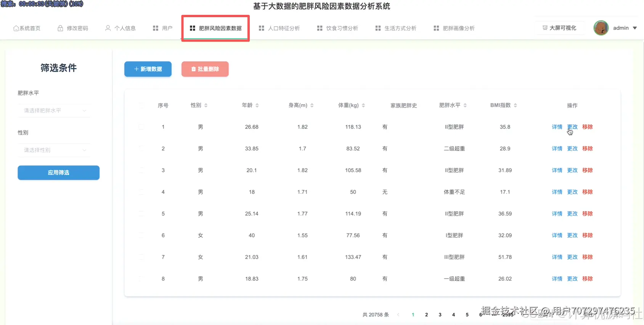Click the 肥胖画像分析 grid icon
This screenshot has width=644, height=325.
click(437, 28)
